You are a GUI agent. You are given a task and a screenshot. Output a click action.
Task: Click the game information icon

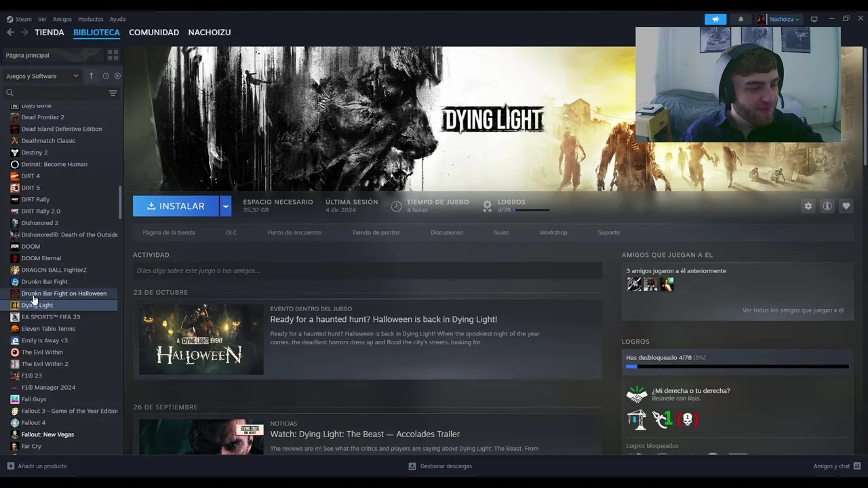coord(827,206)
